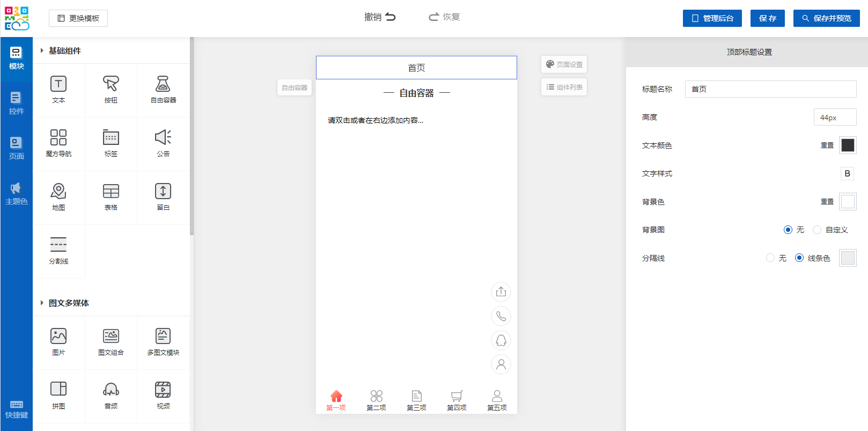868x431 pixels.
Task: Click the phone call floating icon
Action: coord(501,316)
